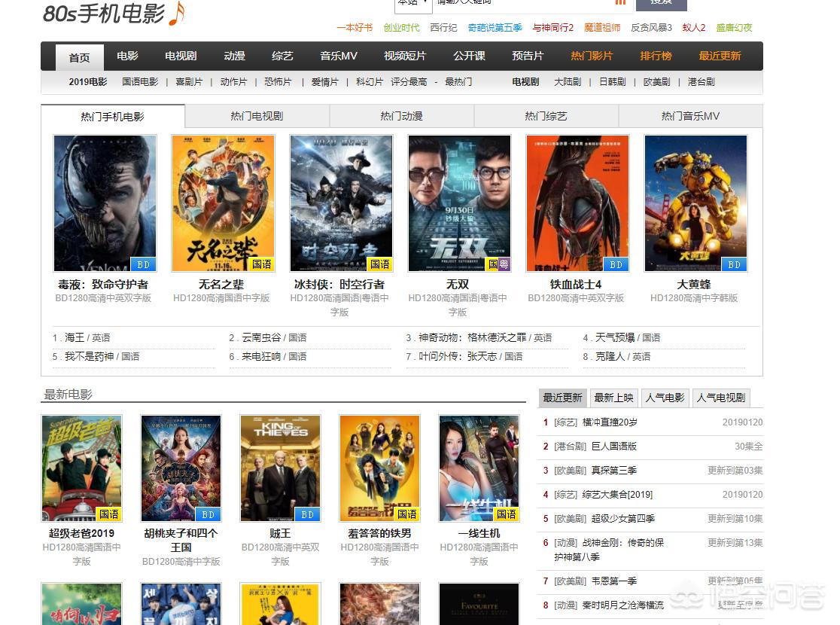Viewport: 840px width, 625px height.
Task: Open 超级少女第四季 in updates list
Action: (x=623, y=519)
